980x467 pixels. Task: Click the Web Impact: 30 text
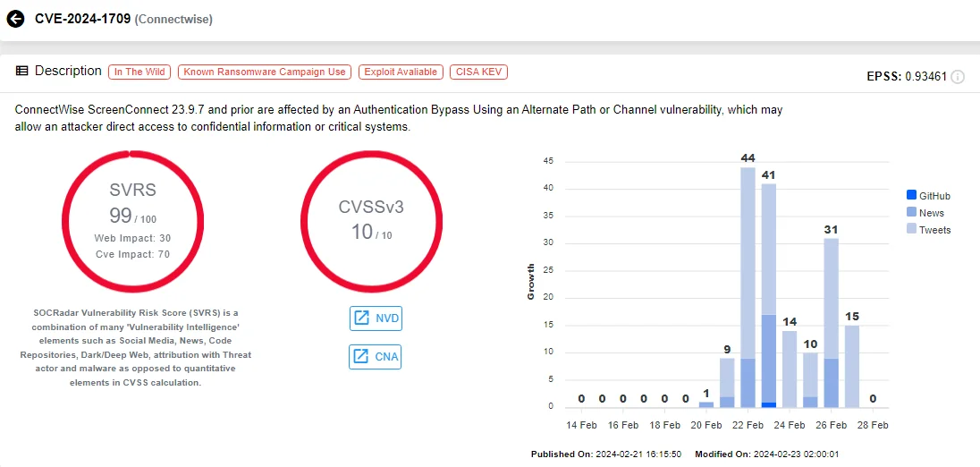tap(132, 238)
